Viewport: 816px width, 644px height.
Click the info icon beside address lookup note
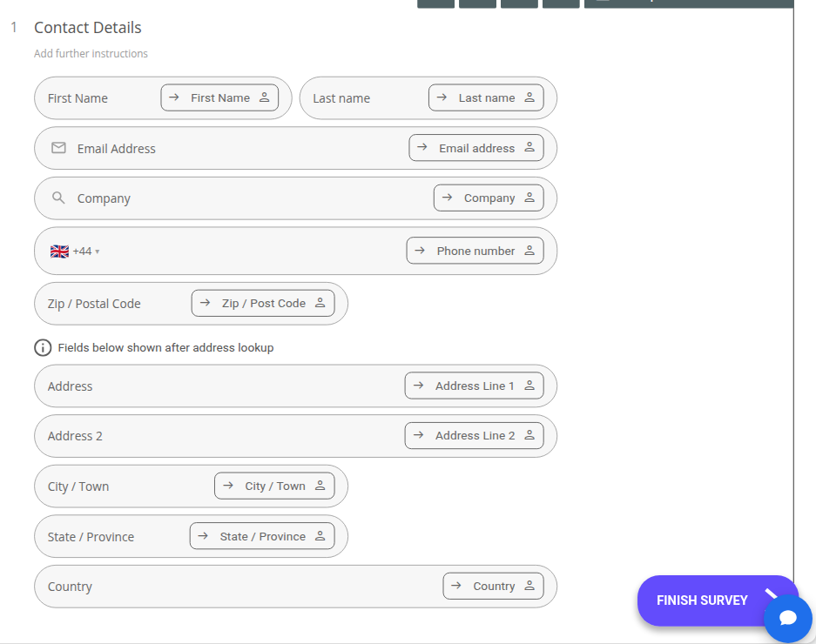pos(43,347)
